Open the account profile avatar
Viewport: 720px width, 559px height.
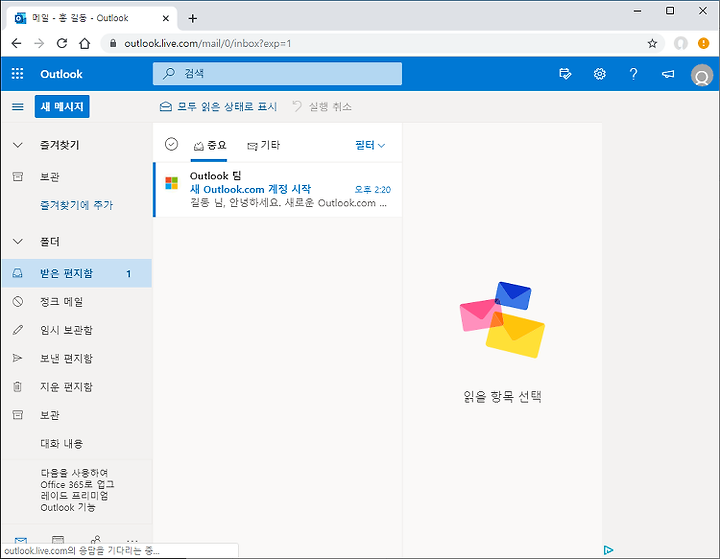pyautogui.click(x=702, y=75)
